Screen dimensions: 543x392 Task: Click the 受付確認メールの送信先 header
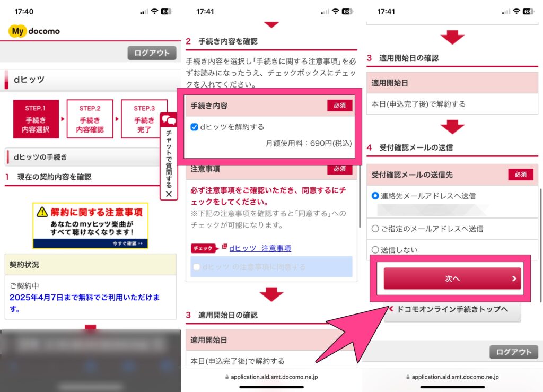[x=452, y=175]
